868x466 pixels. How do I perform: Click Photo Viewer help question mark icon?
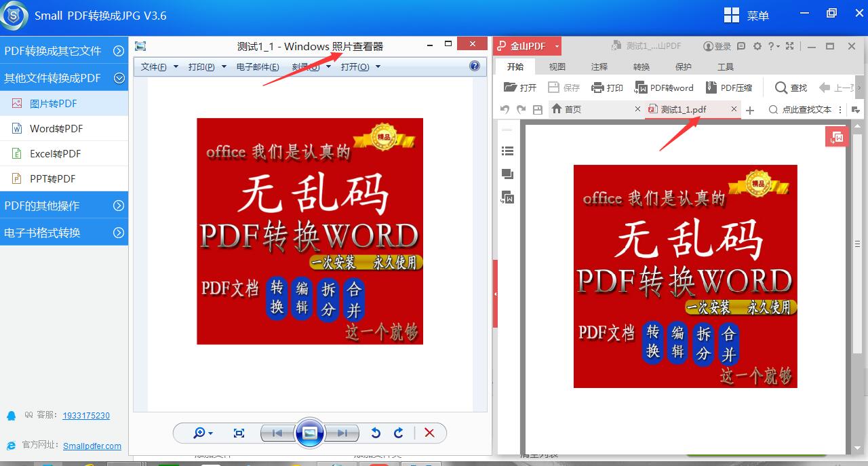pyautogui.click(x=475, y=66)
